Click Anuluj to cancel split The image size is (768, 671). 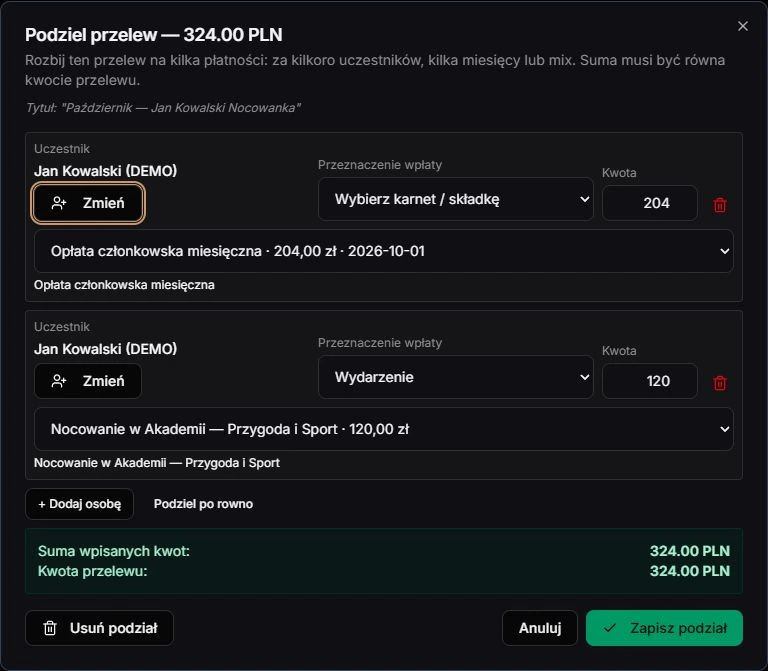(x=540, y=628)
